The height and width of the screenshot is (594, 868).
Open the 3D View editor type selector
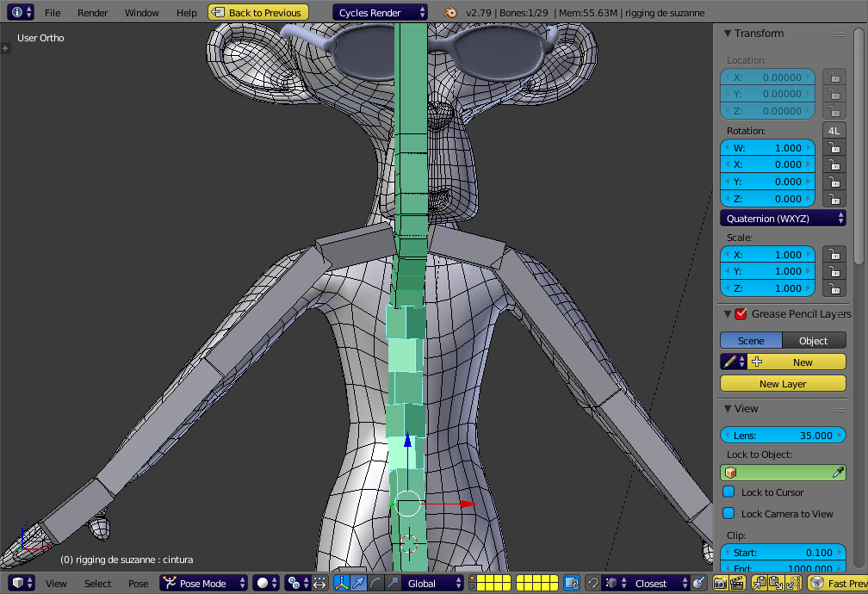[21, 583]
